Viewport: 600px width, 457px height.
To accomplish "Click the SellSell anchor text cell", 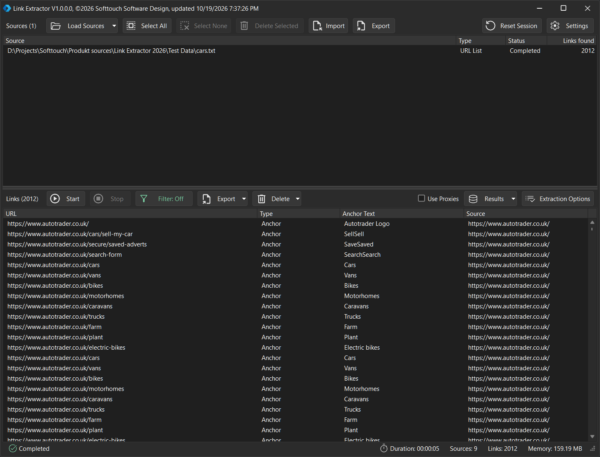I will [354, 234].
